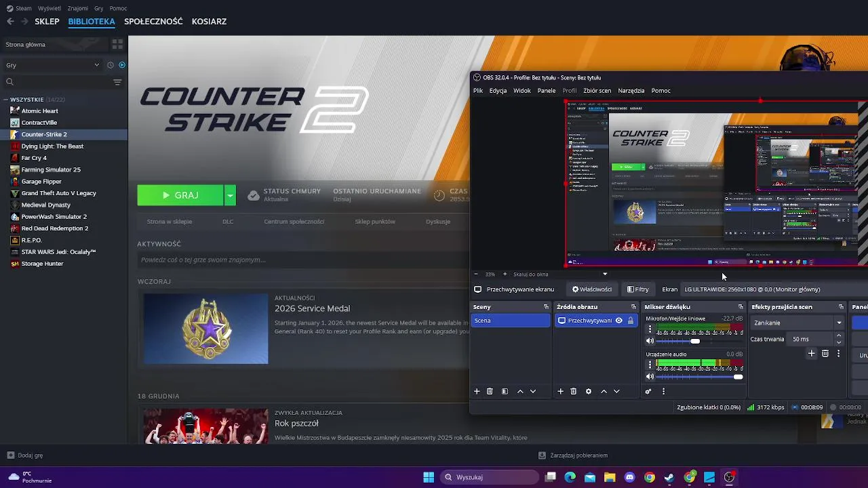This screenshot has width=868, height=488.
Task: Mute Urządzenie audio speaker icon
Action: (650, 377)
